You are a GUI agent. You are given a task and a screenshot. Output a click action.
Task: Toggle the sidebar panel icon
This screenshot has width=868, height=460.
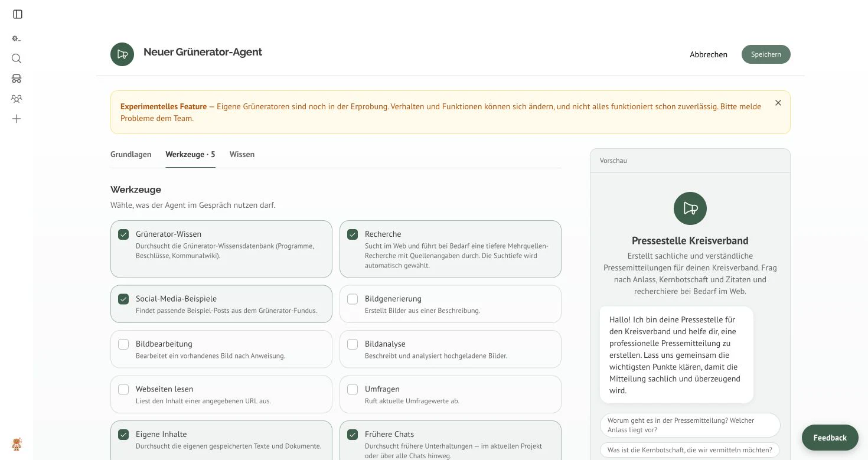(x=18, y=14)
